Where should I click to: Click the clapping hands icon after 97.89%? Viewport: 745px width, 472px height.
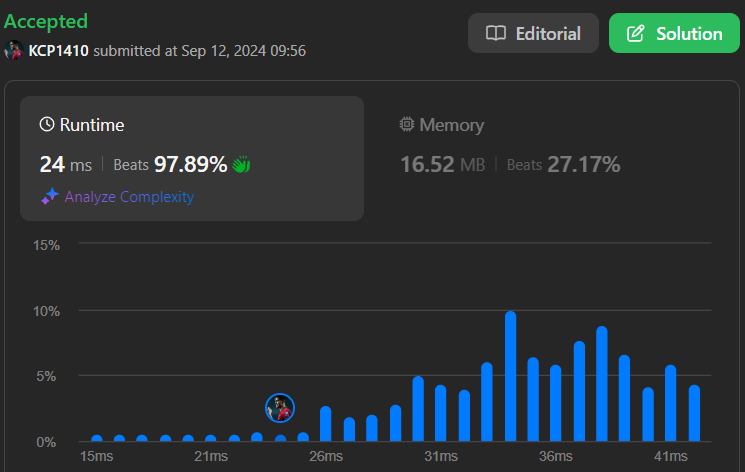coord(241,165)
